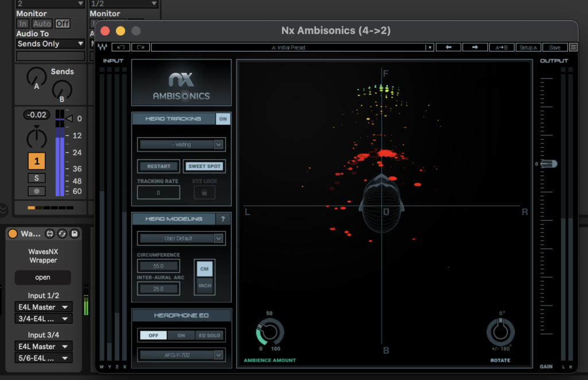Click the undo arrow in plugin toolbar
Screen dimensions: 588x380
121,48
